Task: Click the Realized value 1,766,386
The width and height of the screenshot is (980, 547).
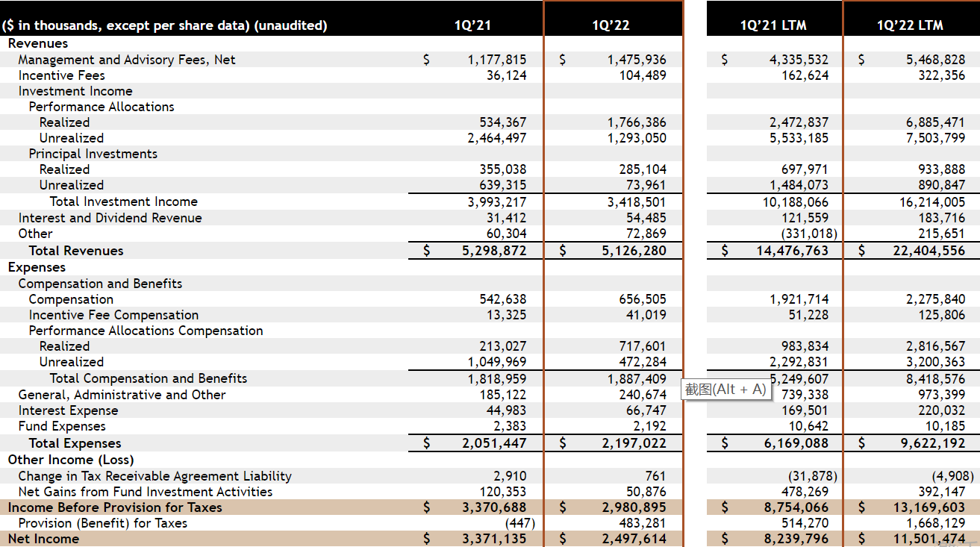Action: (x=637, y=122)
